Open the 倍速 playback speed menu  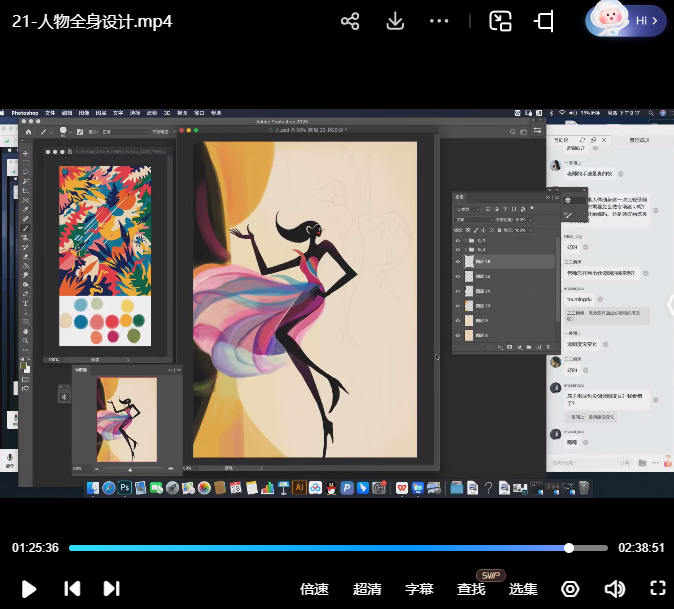tap(314, 589)
